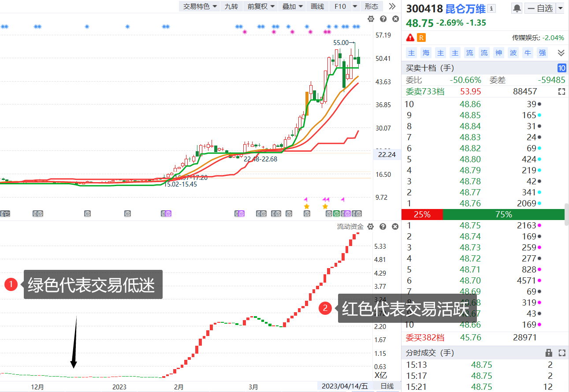Click the 委卖 total volume 88457
Viewport: 569px width, 392px height.
[x=525, y=92]
